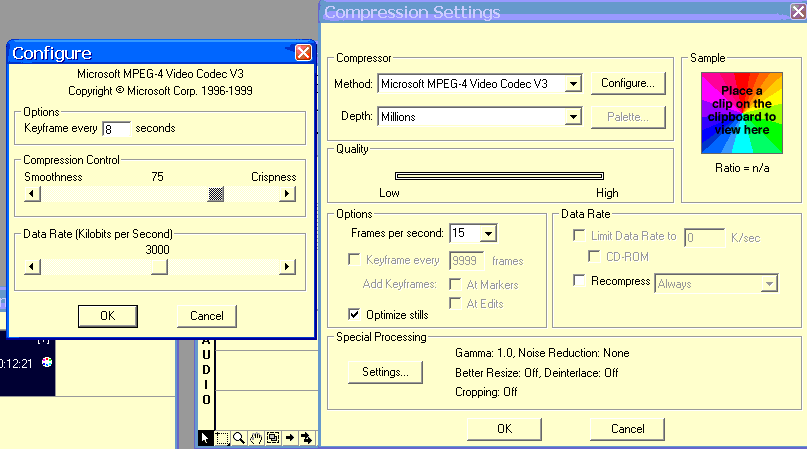The image size is (807, 449).
Task: Toggle the CD-ROM checkbox
Action: 594,256
